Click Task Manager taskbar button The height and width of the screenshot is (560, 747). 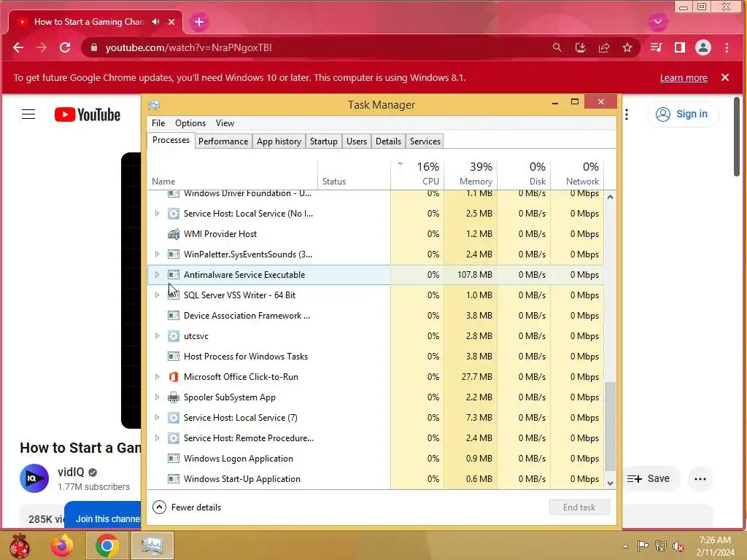pos(152,545)
